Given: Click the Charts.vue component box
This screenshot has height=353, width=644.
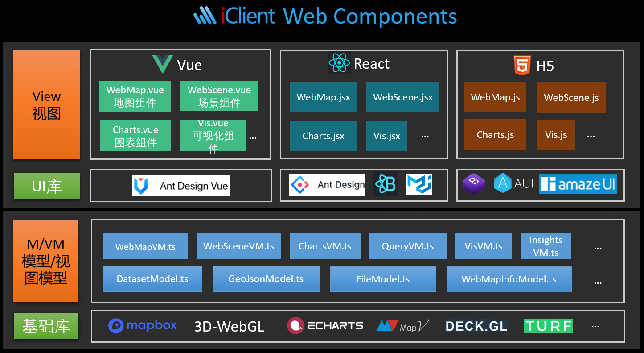Looking at the screenshot, I should click(135, 136).
